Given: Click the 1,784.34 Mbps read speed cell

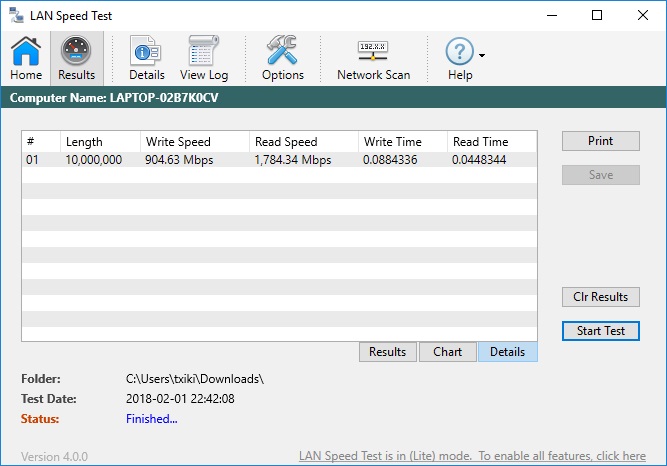Looking at the screenshot, I should pos(293,160).
